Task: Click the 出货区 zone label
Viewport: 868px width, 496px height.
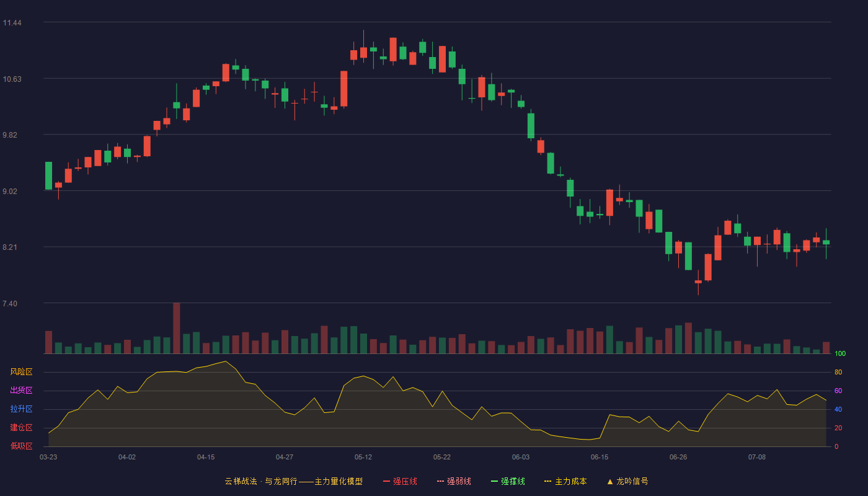Action: click(21, 391)
